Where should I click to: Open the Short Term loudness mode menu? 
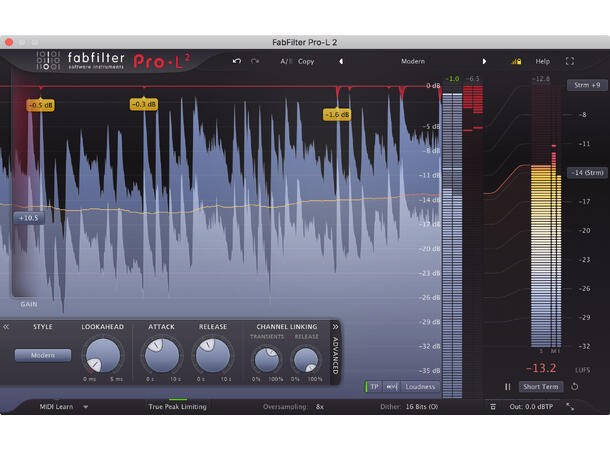[540, 387]
